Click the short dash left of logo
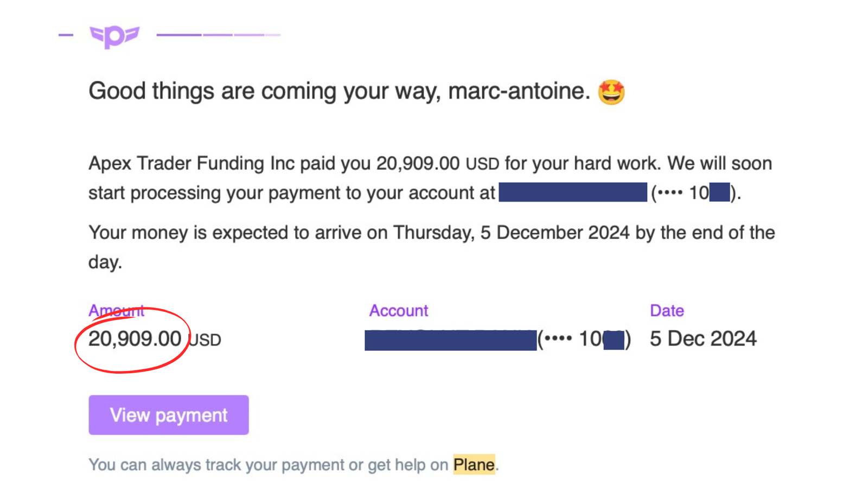 pos(66,35)
